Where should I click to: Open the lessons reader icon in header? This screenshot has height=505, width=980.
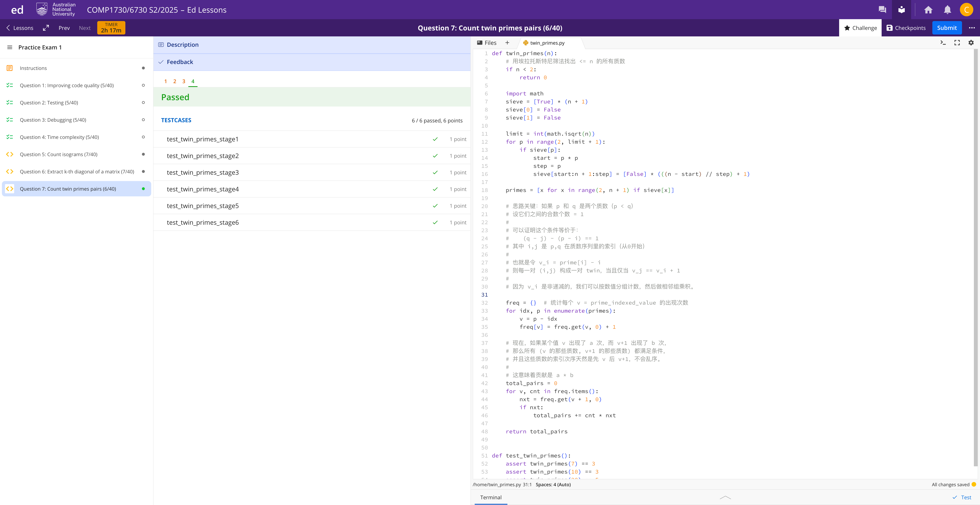[x=901, y=10]
